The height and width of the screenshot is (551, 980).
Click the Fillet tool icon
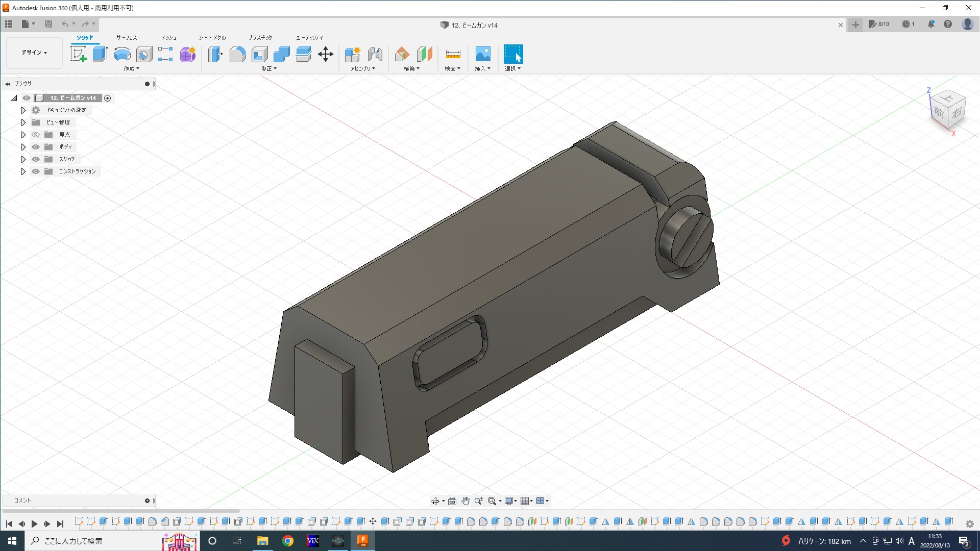[237, 54]
